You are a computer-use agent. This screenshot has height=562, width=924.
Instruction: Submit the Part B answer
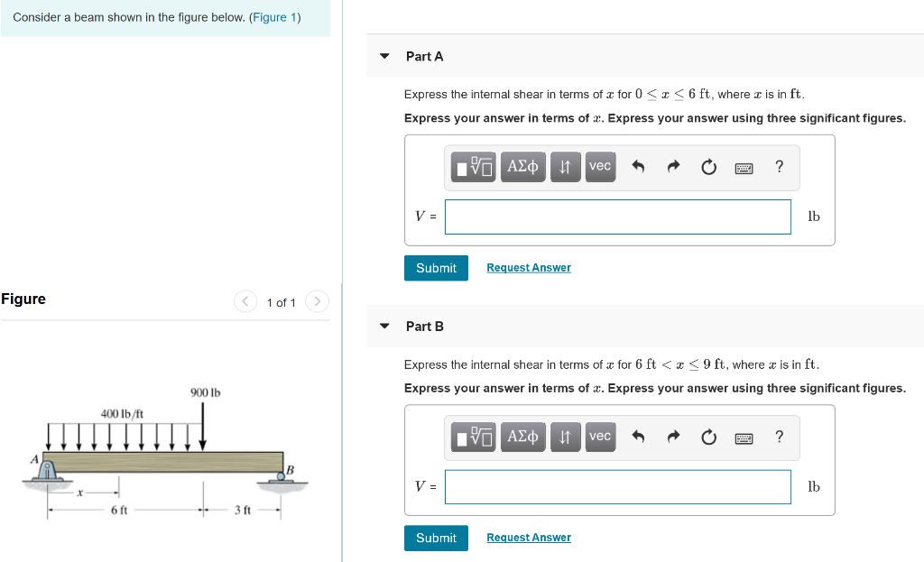coord(436,537)
